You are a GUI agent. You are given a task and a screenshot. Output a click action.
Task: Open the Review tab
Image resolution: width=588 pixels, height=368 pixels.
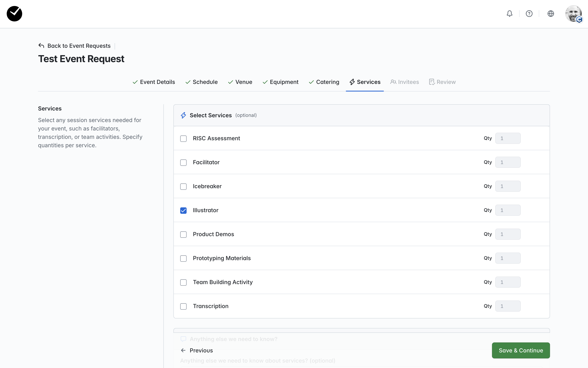[442, 82]
